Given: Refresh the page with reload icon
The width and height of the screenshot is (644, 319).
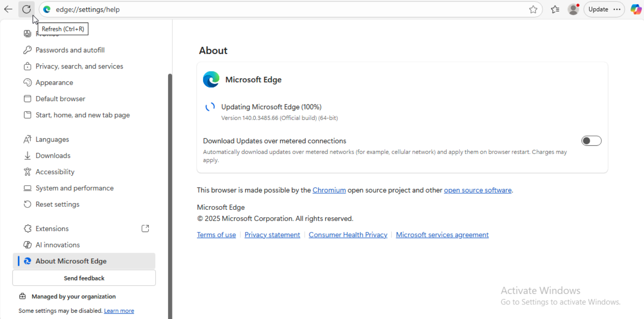Looking at the screenshot, I should coord(26,9).
